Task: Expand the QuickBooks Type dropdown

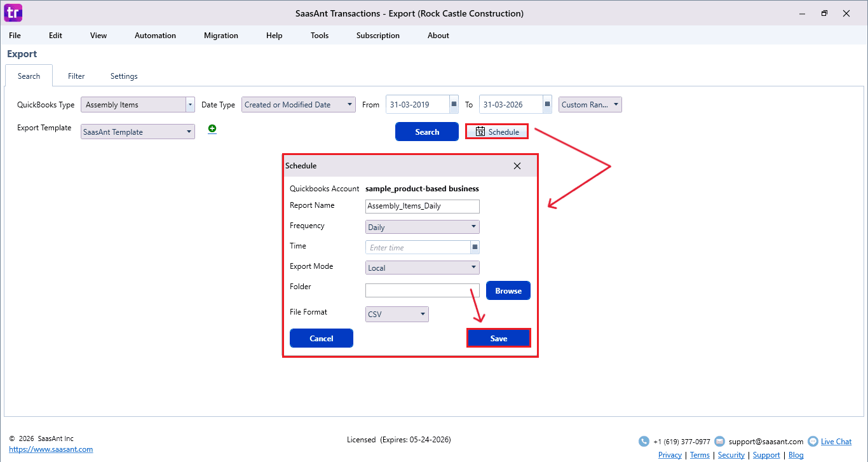Action: 190,105
